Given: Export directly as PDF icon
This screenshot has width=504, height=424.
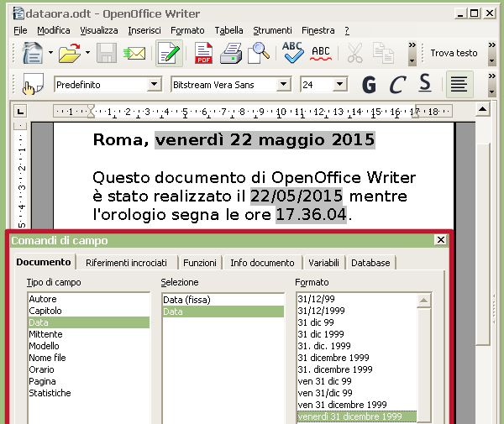Looking at the screenshot, I should (x=204, y=53).
